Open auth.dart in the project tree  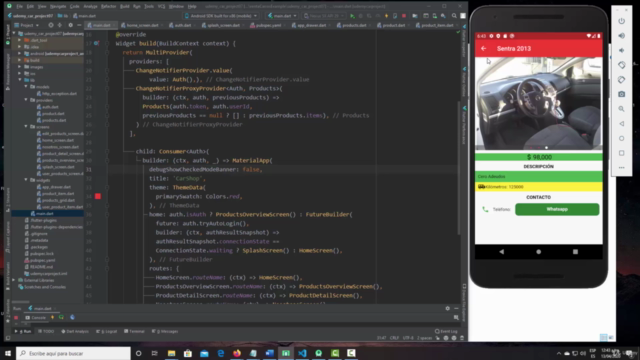50,107
